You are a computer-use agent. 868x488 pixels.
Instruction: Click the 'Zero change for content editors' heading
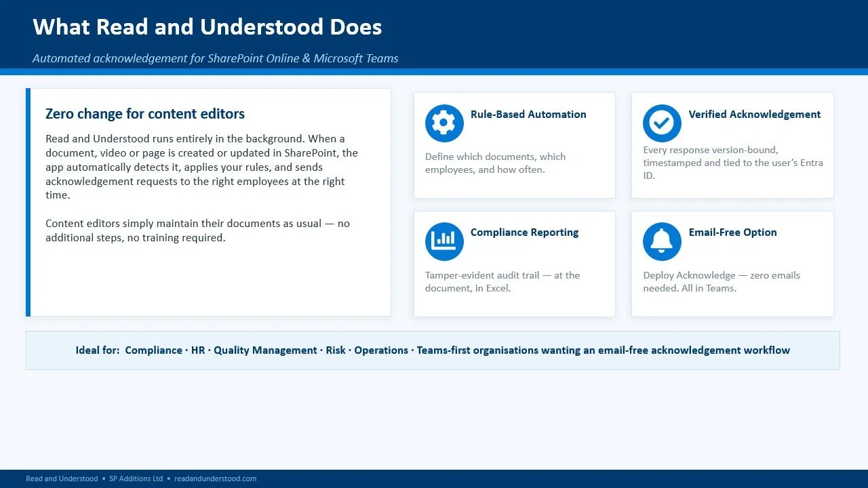pyautogui.click(x=145, y=114)
